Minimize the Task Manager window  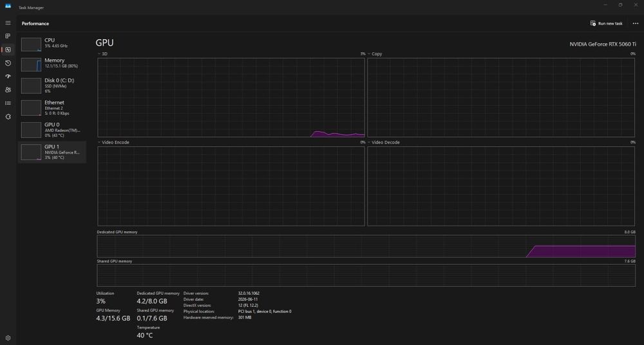(605, 5)
